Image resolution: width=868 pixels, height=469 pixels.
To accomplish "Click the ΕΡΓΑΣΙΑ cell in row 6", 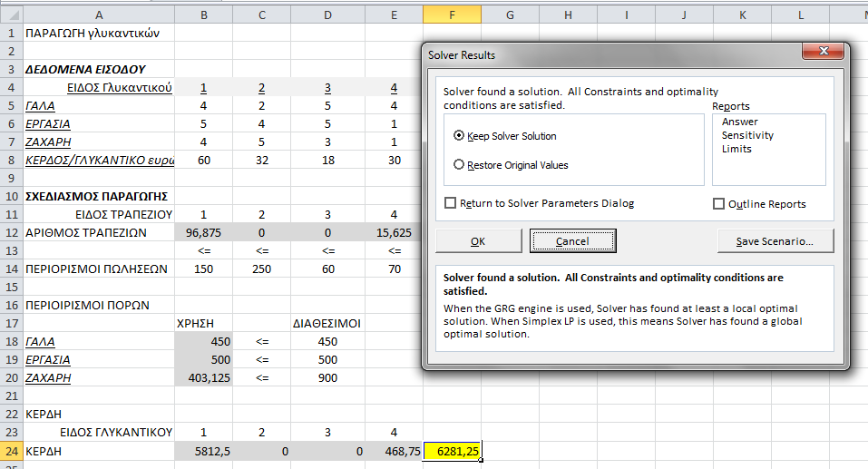I will coord(99,124).
